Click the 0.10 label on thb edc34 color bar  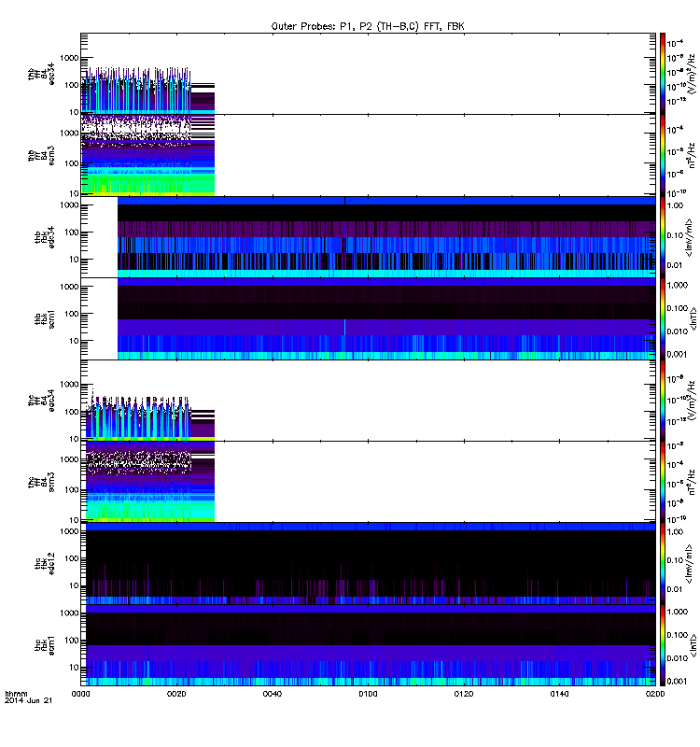point(675,235)
